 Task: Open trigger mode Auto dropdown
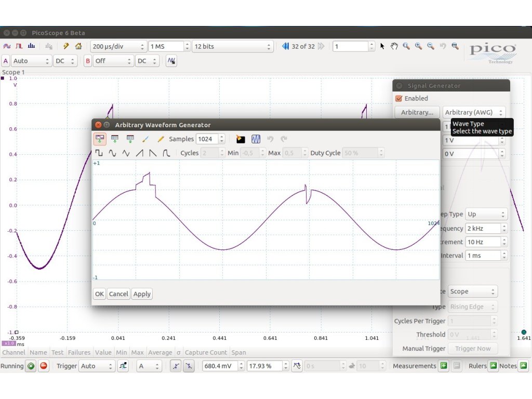point(97,366)
